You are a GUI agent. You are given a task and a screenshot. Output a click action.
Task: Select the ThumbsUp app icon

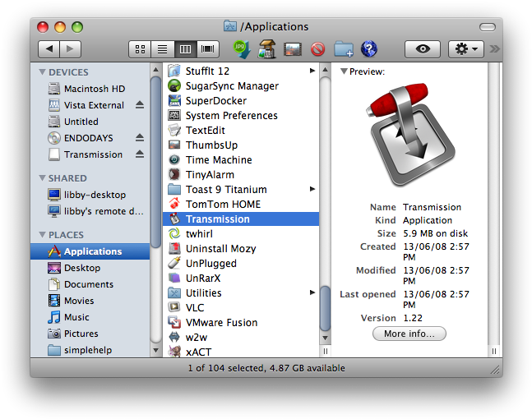click(x=174, y=145)
